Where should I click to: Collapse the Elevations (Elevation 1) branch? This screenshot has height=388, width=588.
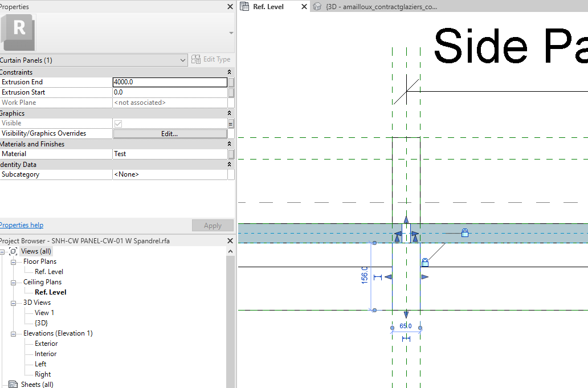pyautogui.click(x=14, y=333)
